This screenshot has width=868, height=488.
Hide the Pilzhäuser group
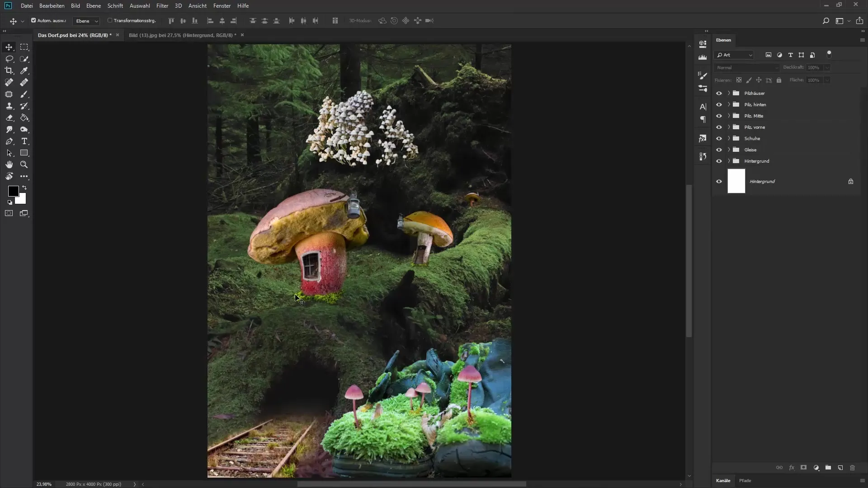point(719,93)
